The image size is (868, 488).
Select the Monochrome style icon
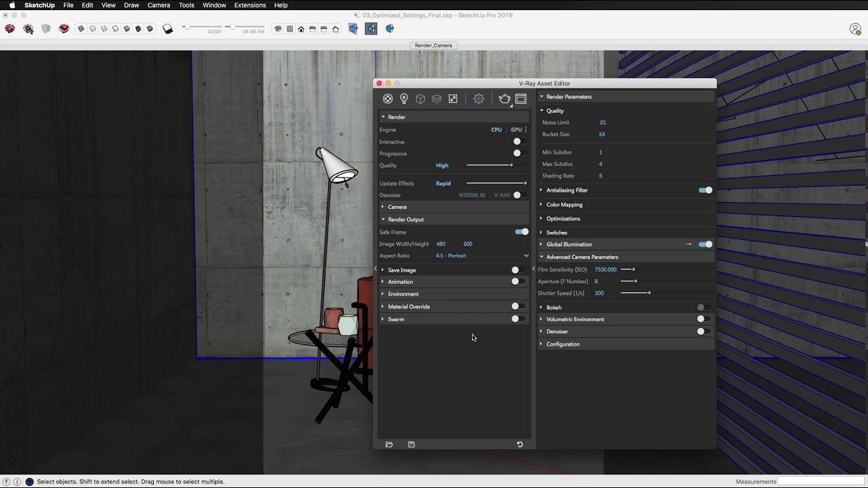tap(150, 29)
